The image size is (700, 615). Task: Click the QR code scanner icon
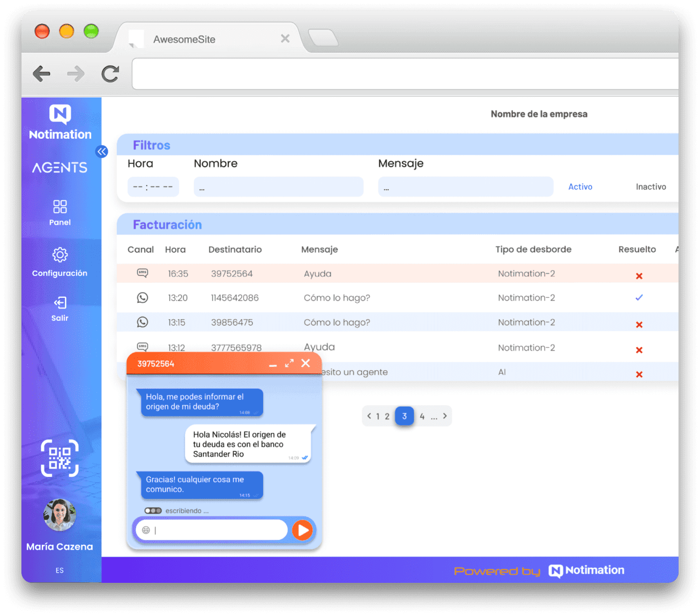[59, 458]
